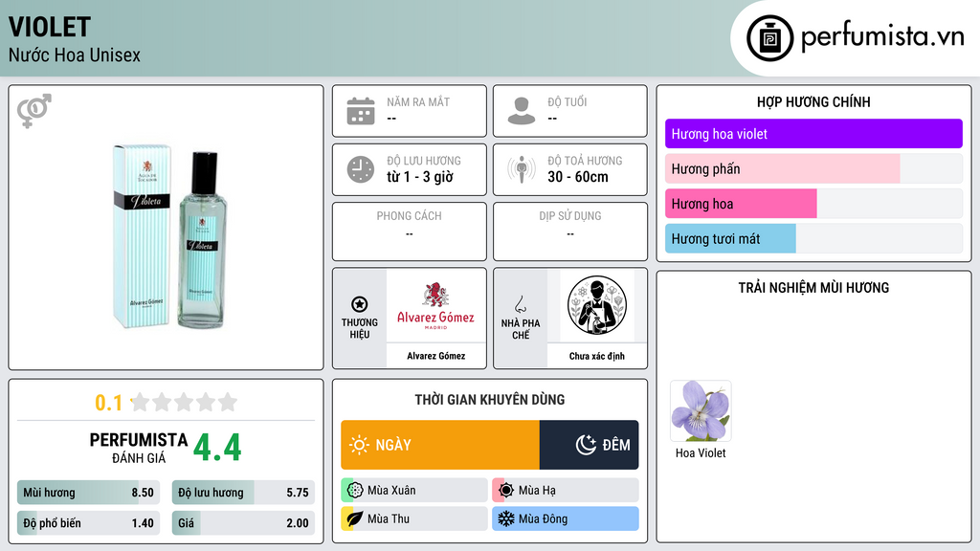Select the Mùa Xuân season bar
Image resolution: width=980 pixels, height=551 pixels.
(414, 491)
